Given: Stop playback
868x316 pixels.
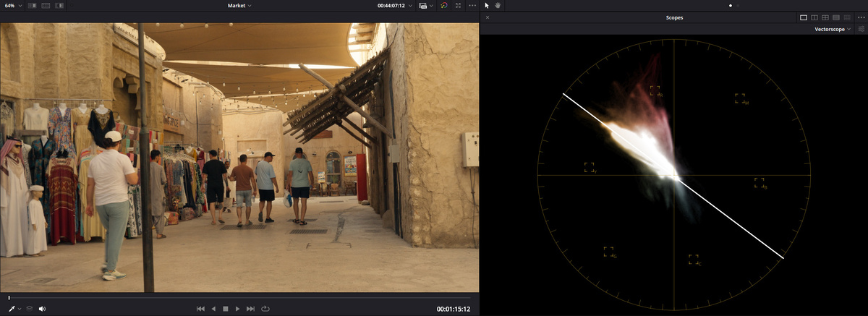Looking at the screenshot, I should [226, 309].
